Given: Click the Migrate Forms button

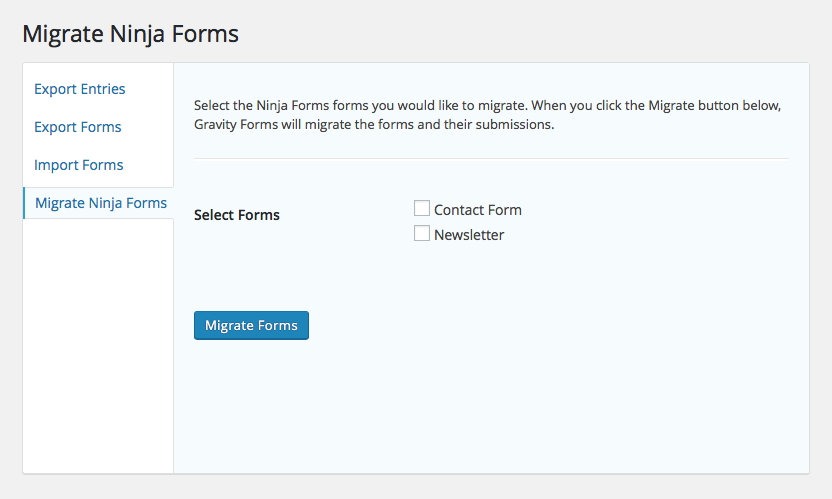Looking at the screenshot, I should tap(251, 325).
